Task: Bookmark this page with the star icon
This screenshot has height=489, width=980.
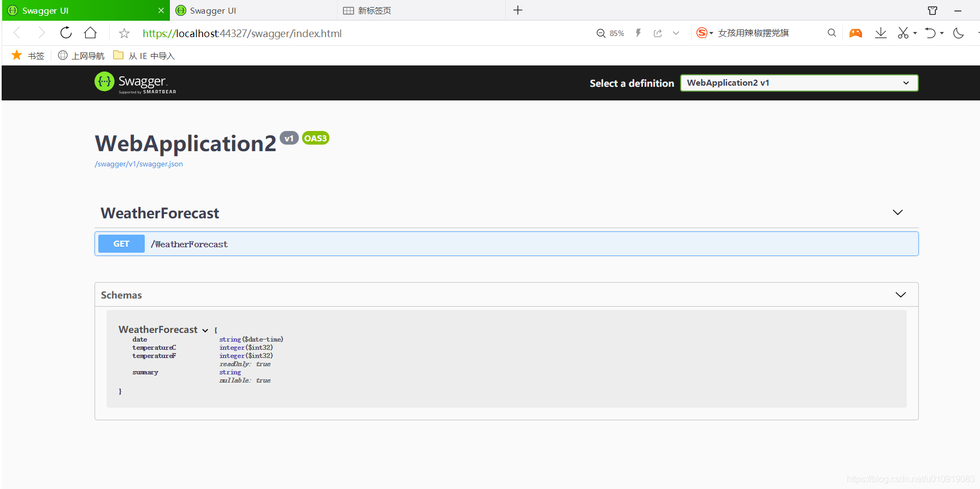Action: click(125, 33)
